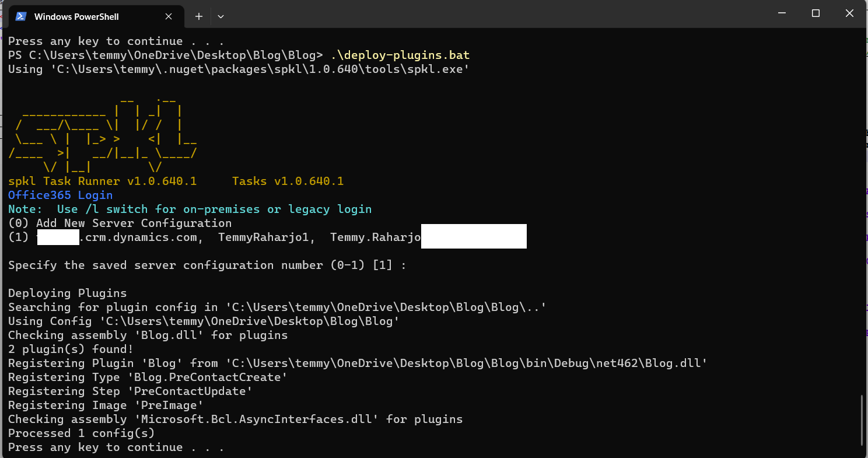Click the vertical scrollbar thumb
Screen dimensions: 868x458
click(862, 420)
